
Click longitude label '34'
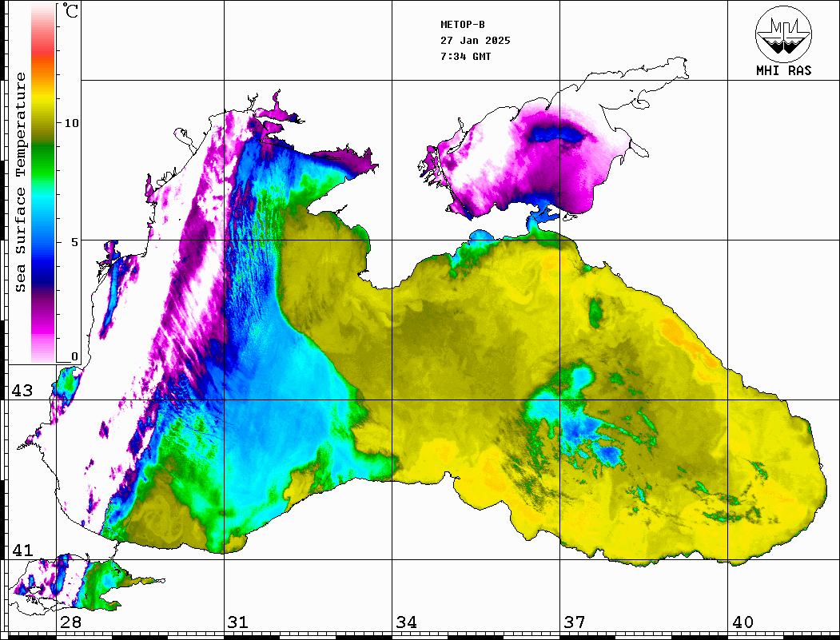coord(407,622)
